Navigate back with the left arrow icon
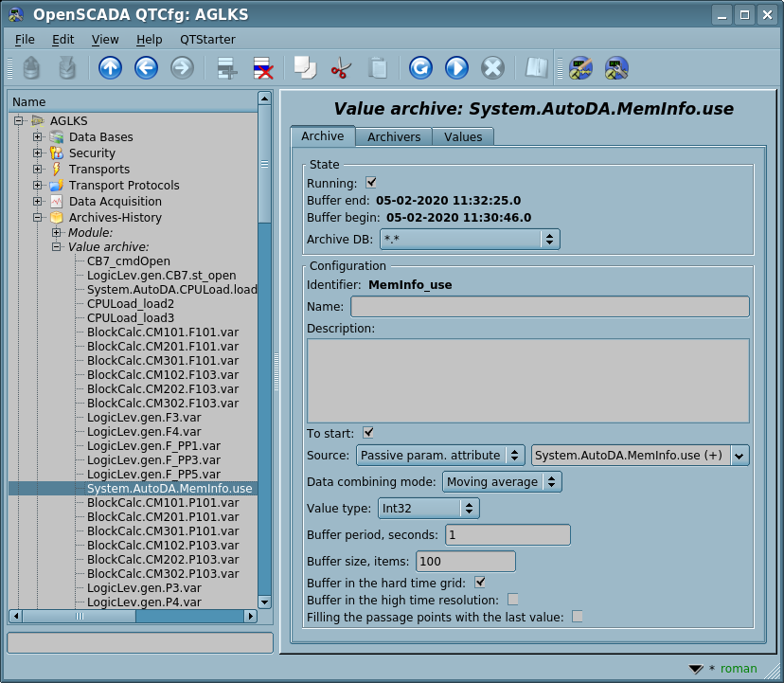Screen dimensions: 784x683 click(x=146, y=68)
